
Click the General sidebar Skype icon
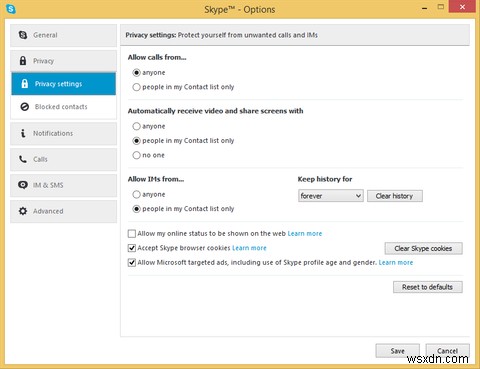[23, 35]
